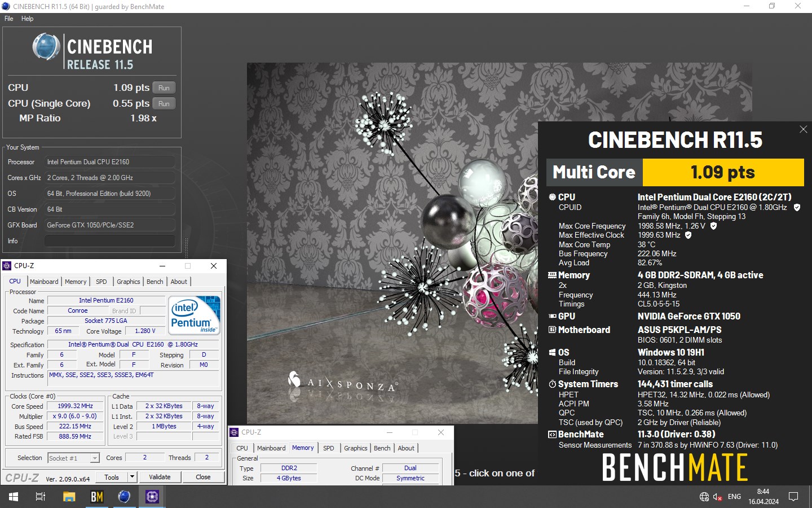Screen dimensions: 812x508
Task: Open Task View on the taskbar
Action: click(x=41, y=497)
